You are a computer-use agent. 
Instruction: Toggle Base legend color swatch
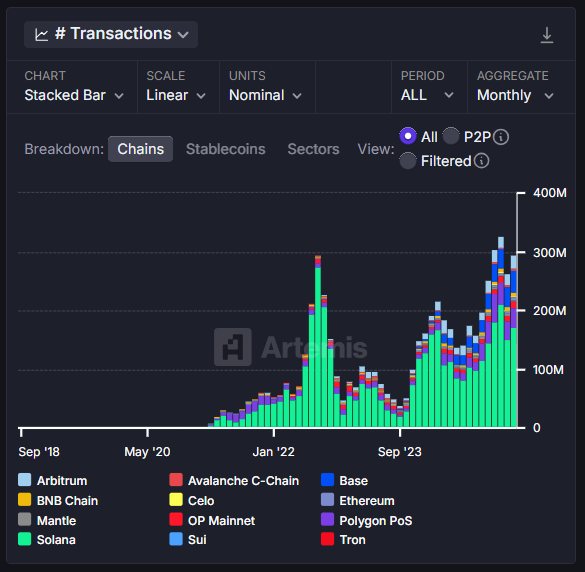328,480
